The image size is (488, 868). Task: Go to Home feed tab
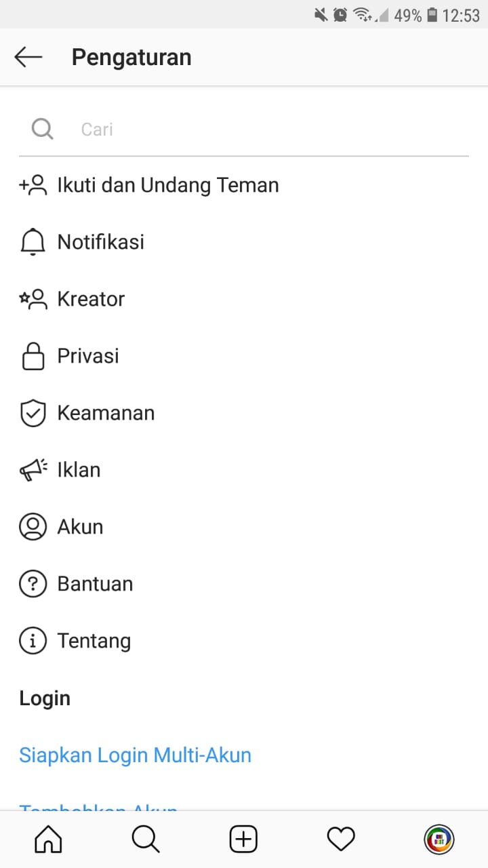[x=48, y=840]
